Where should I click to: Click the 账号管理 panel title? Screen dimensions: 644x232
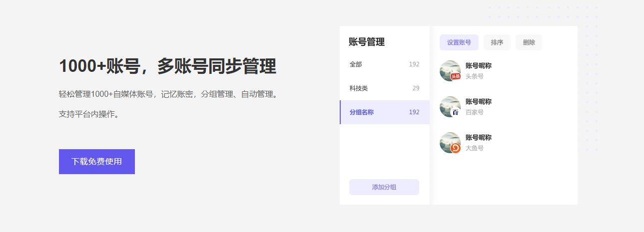tap(367, 42)
